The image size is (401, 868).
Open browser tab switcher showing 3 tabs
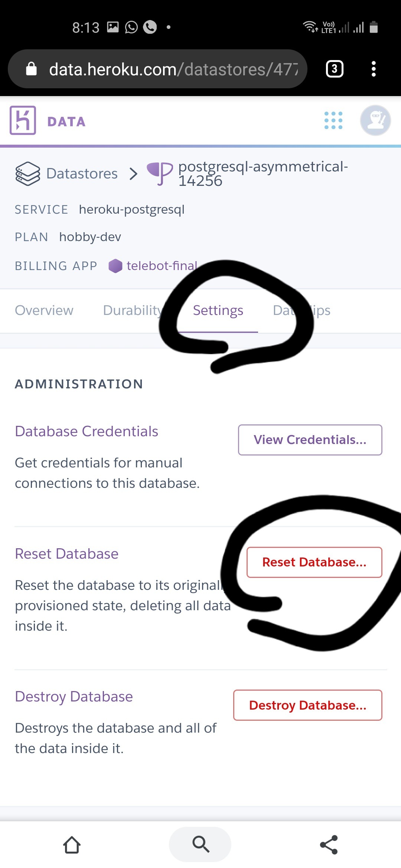[334, 69]
